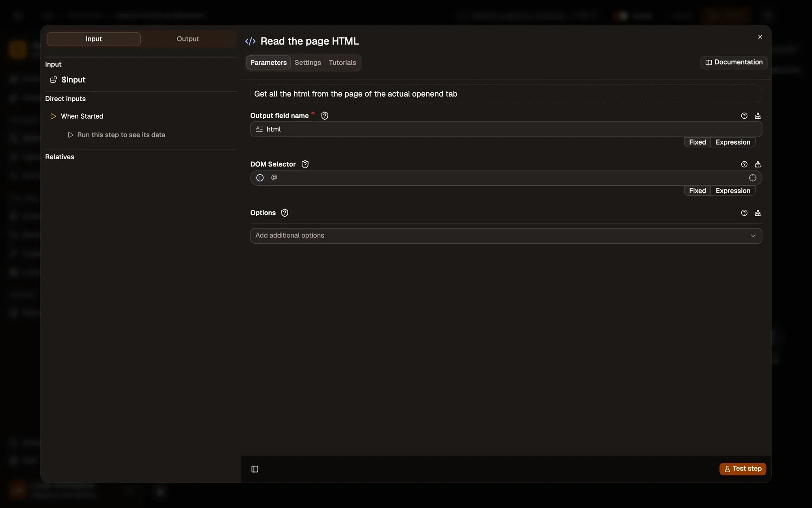Set DOM Selector mode to Fixed
The image size is (812, 508).
pos(697,191)
